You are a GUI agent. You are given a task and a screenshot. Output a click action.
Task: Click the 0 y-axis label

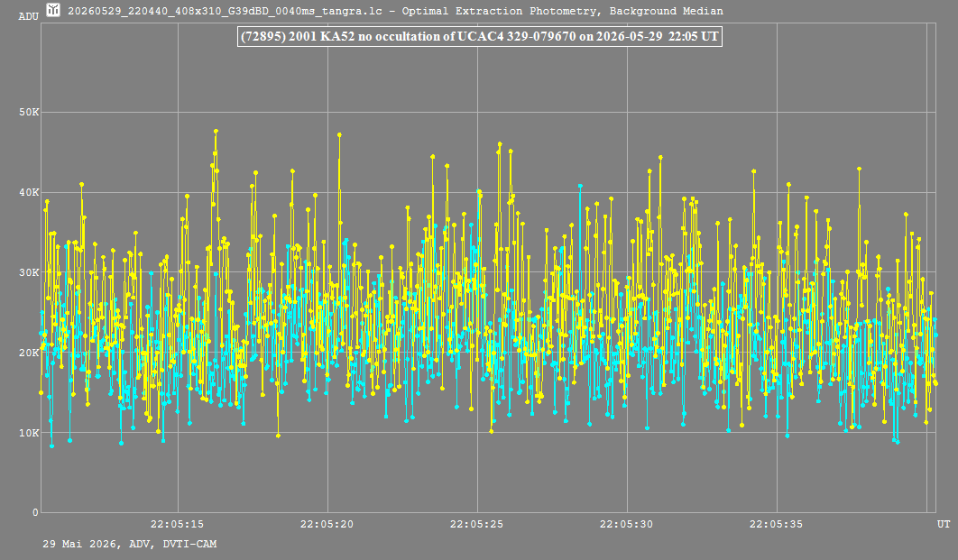tap(35, 513)
